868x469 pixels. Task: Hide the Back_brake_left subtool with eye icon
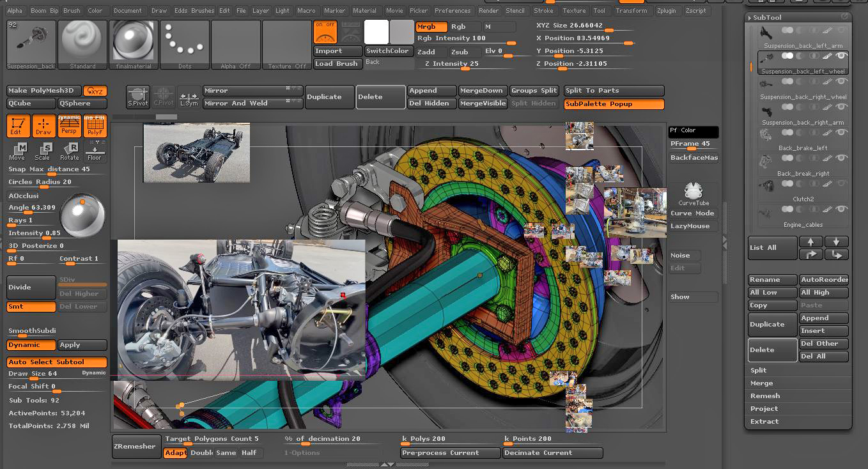pos(841,133)
